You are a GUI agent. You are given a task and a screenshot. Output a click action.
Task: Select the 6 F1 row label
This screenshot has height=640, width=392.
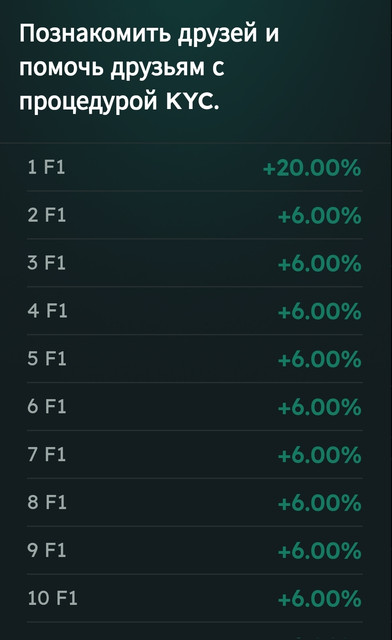(47, 406)
